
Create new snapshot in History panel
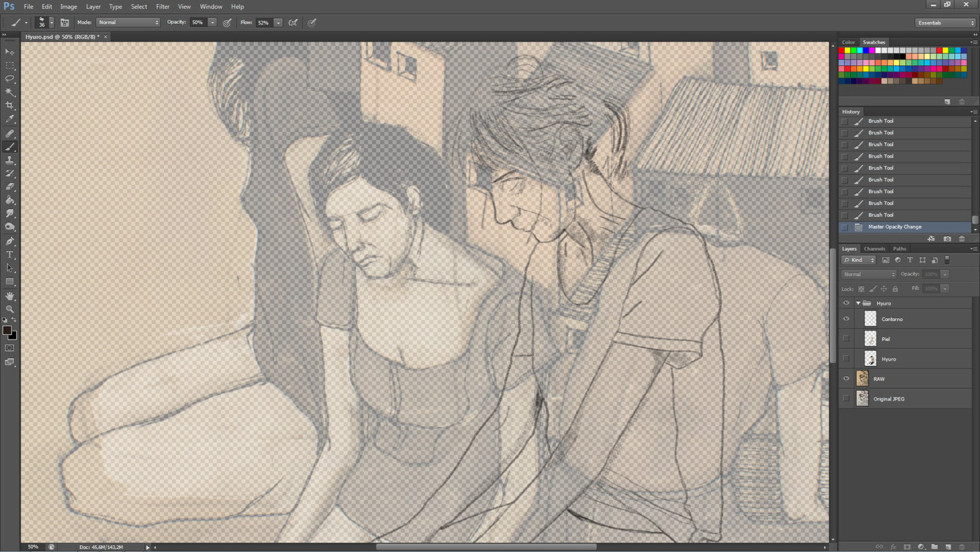946,239
